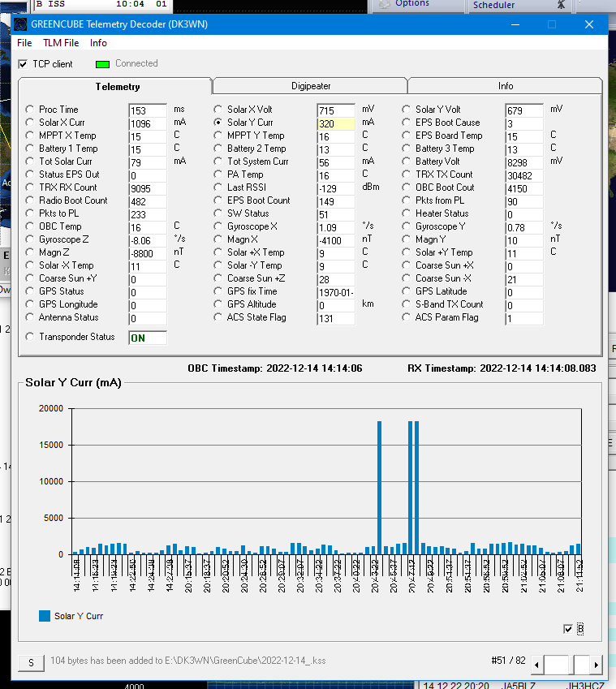Click the S button in status bar
616x689 pixels.
[31, 663]
